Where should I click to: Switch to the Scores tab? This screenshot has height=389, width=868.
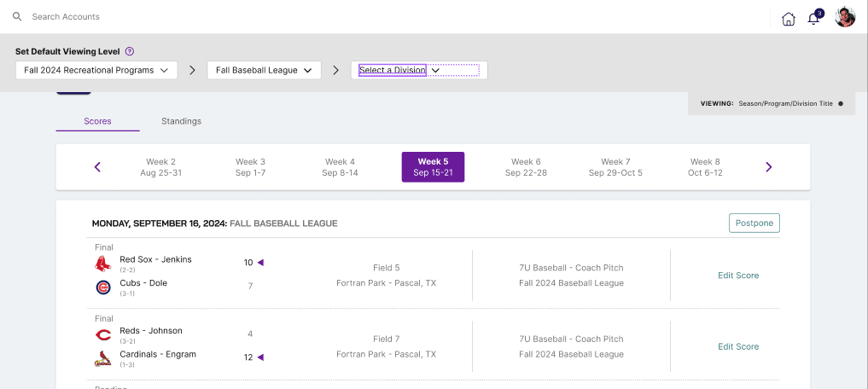point(97,121)
